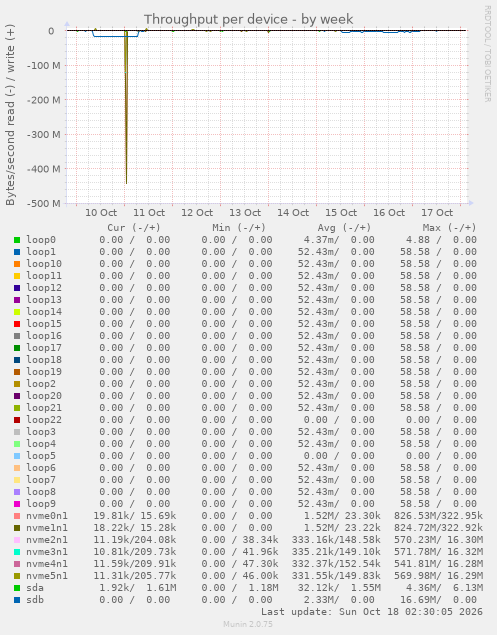Click nvme0n1's Cur value '19.81k/ 15.69k'
This screenshot has height=635, width=497.
point(135,516)
